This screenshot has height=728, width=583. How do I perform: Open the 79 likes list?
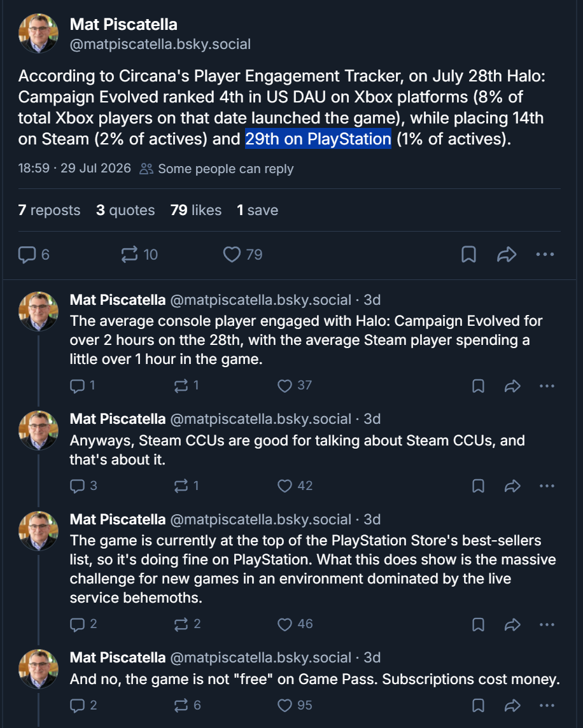196,211
